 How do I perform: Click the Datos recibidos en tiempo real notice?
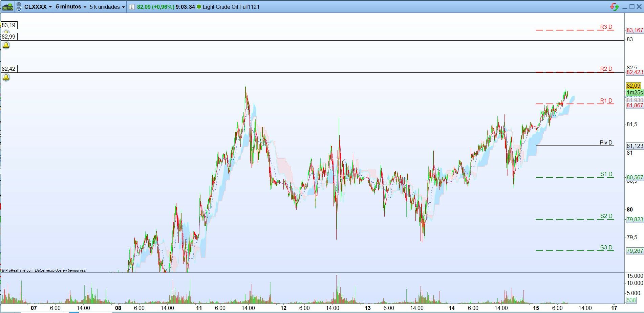(61, 270)
